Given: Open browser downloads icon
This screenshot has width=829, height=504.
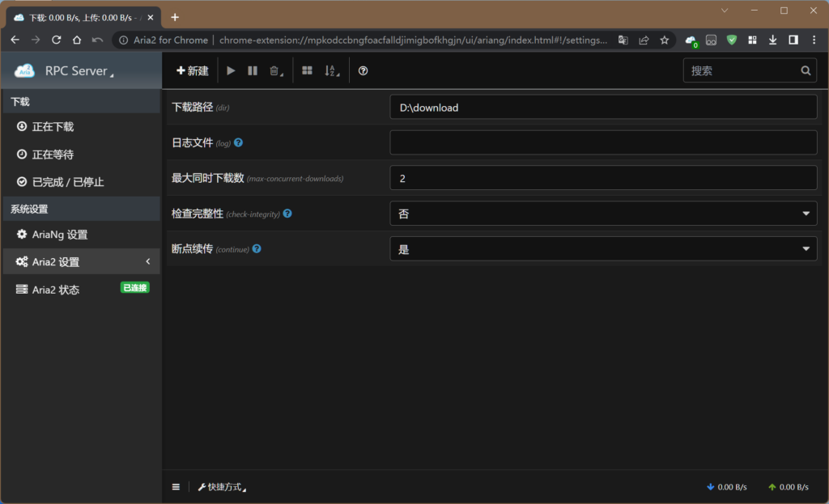Looking at the screenshot, I should (x=772, y=40).
